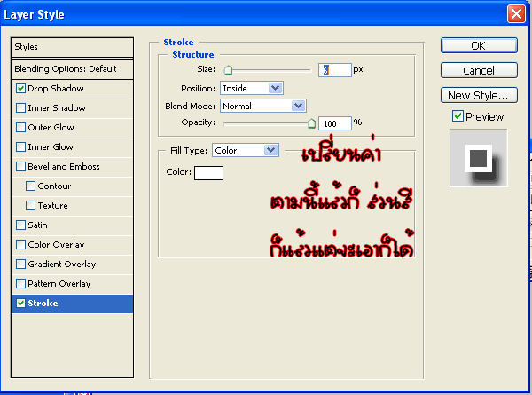Enable the Outer Glow checkbox
Viewport: 532px width, 395px height.
click(x=20, y=127)
